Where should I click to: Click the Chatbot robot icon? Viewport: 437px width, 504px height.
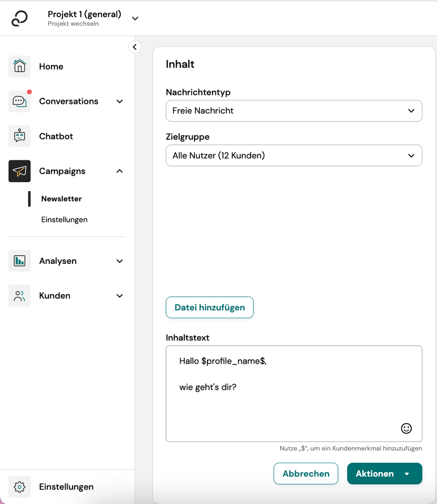click(x=20, y=136)
